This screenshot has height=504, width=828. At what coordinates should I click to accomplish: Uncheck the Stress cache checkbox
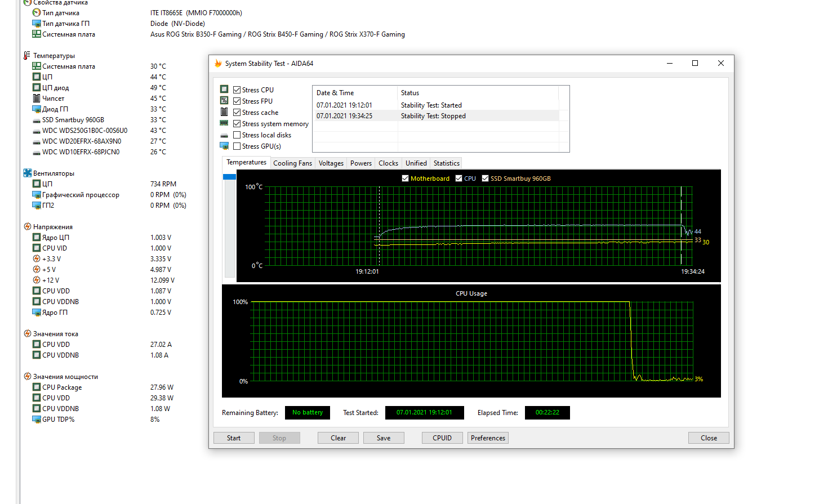pos(237,112)
